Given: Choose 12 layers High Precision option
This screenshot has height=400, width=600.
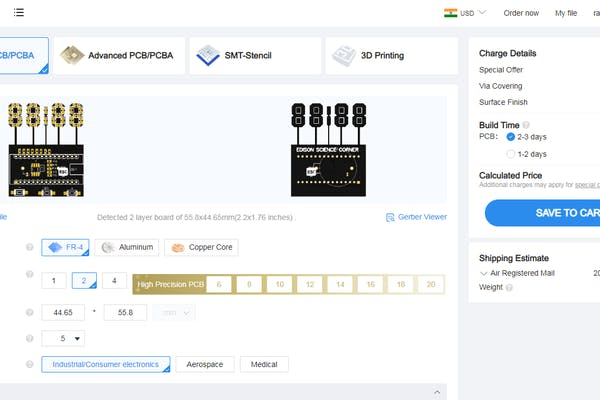Looking at the screenshot, I should pos(310,284).
